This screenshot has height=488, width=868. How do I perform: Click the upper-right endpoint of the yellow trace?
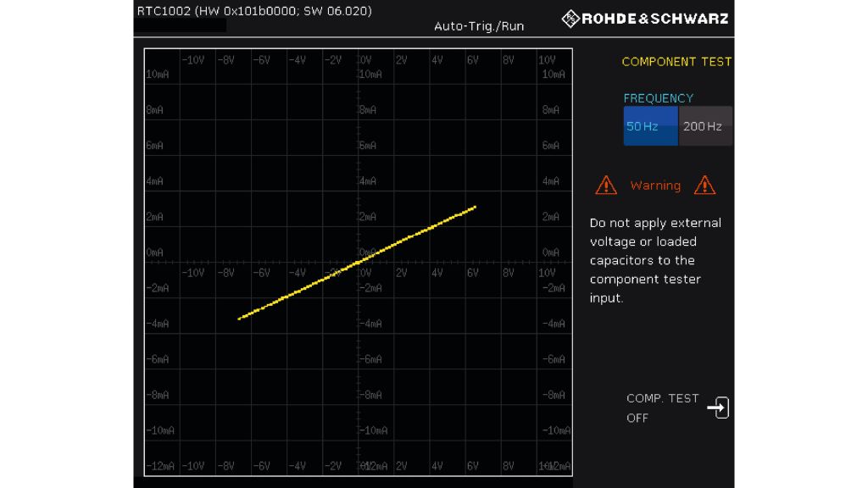point(475,207)
